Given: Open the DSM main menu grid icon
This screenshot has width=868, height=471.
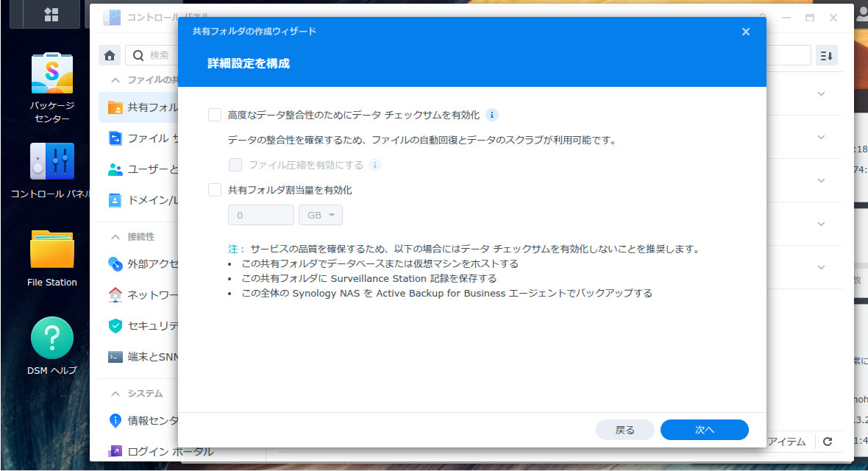Looking at the screenshot, I should [51, 15].
